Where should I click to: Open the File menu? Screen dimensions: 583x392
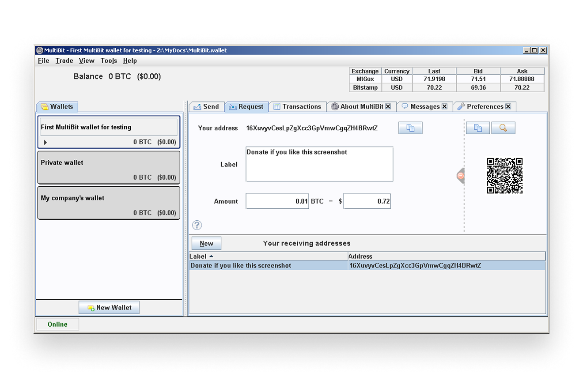(x=43, y=60)
